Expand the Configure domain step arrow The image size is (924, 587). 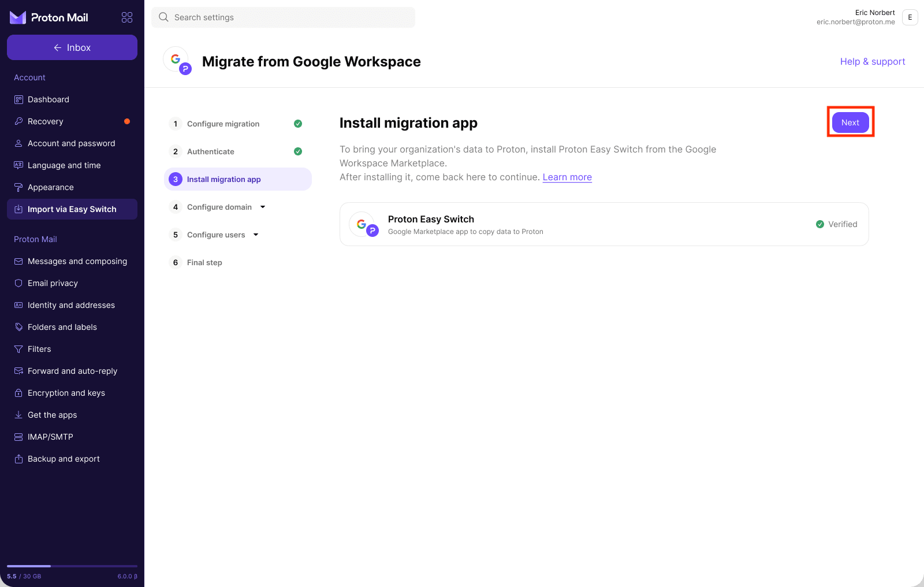tap(263, 207)
